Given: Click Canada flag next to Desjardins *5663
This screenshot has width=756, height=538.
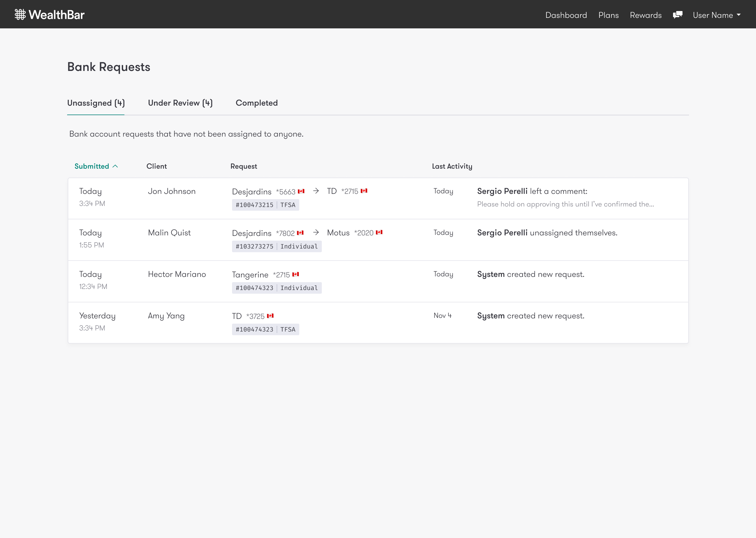Looking at the screenshot, I should (x=301, y=191).
